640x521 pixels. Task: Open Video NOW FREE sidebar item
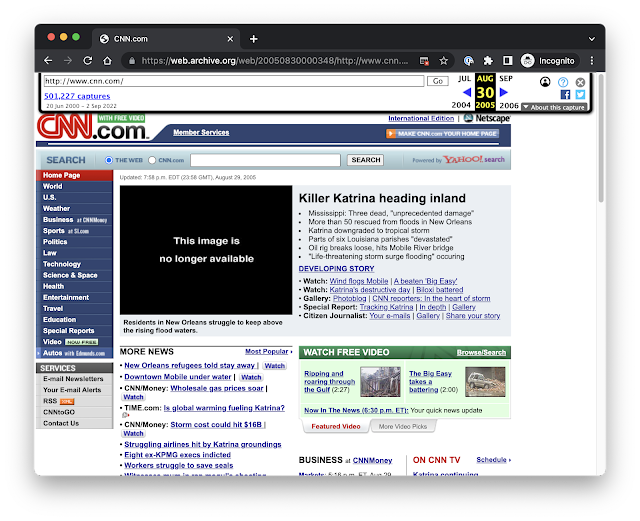click(74, 342)
